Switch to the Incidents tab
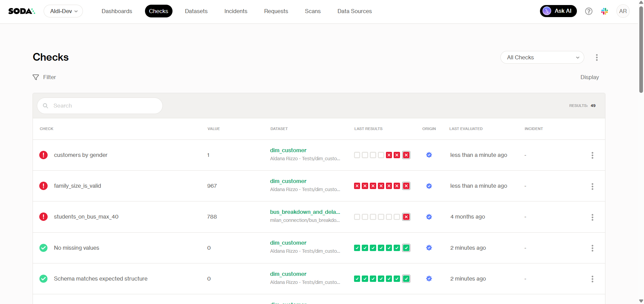644x304 pixels. point(236,11)
